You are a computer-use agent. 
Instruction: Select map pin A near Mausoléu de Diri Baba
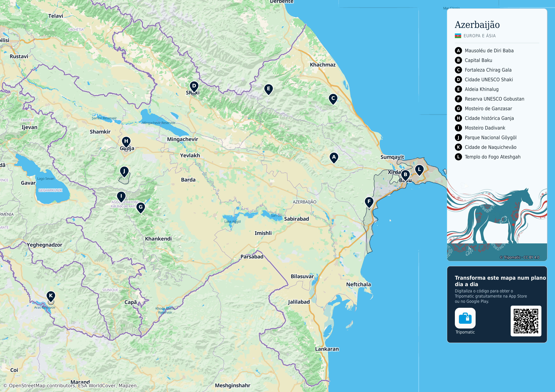(334, 158)
